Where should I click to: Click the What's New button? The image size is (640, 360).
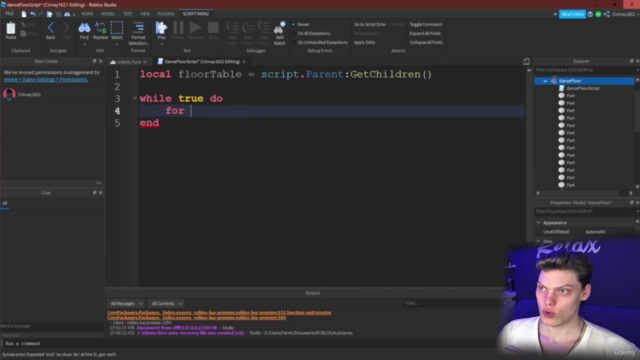572,14
